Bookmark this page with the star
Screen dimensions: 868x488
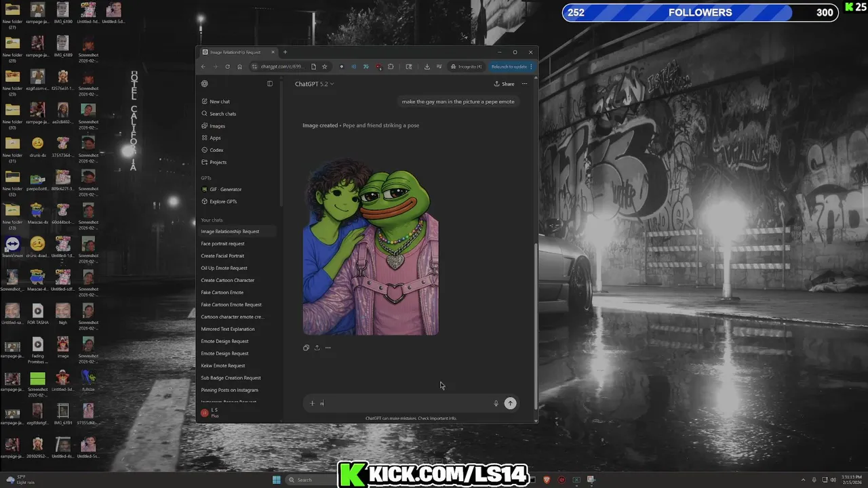(x=324, y=66)
